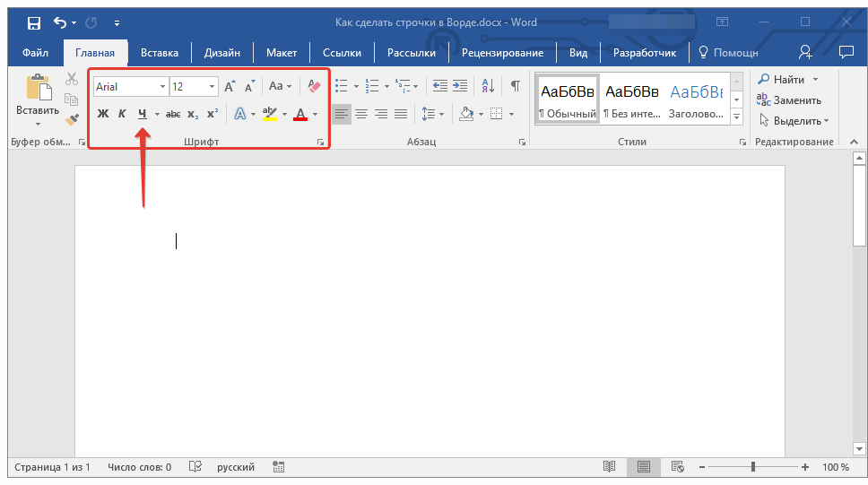Copy selection with the copy icon
Viewport: 868px width, 485px height.
pyautogui.click(x=72, y=100)
